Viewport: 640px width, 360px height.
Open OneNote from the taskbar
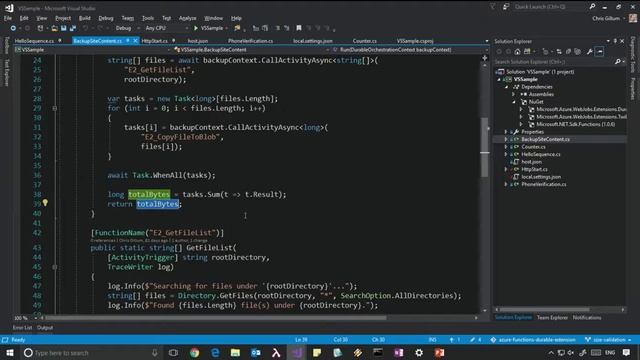click(398, 352)
